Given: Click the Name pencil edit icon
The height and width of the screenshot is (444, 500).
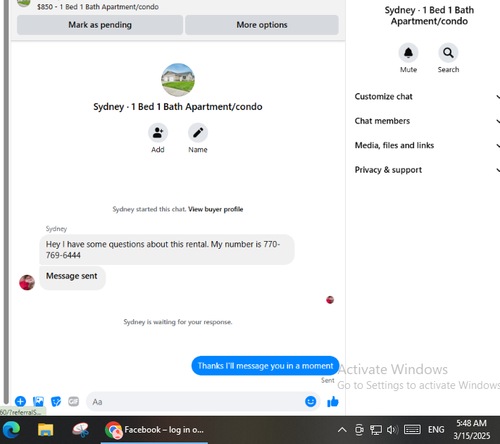Looking at the screenshot, I should [198, 133].
